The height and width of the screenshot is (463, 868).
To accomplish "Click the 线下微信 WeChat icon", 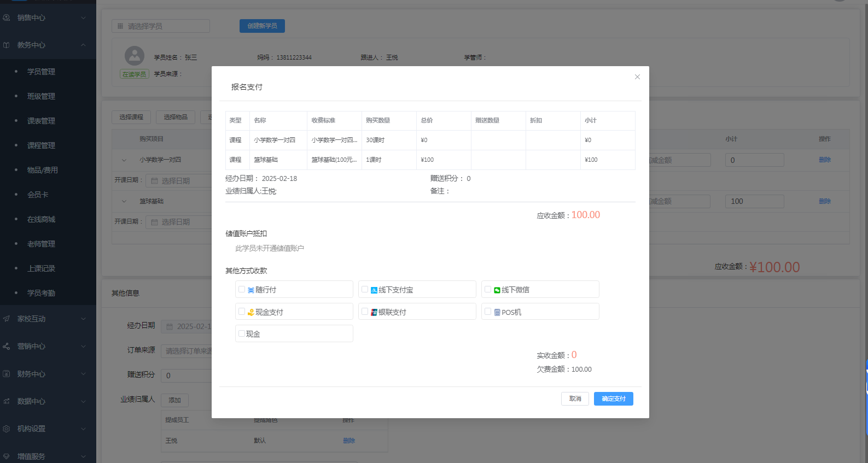I will pyautogui.click(x=497, y=290).
